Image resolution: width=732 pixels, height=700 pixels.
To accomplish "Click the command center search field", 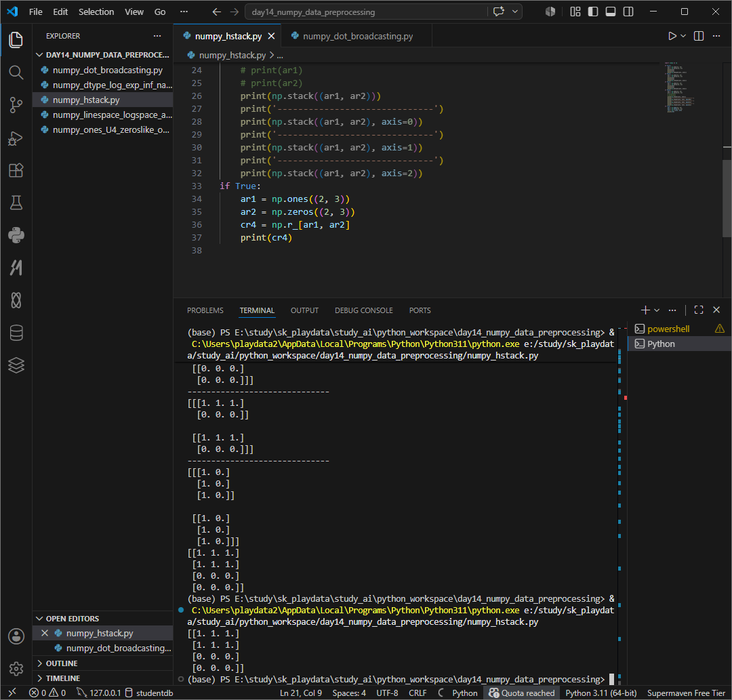I will coord(366,12).
